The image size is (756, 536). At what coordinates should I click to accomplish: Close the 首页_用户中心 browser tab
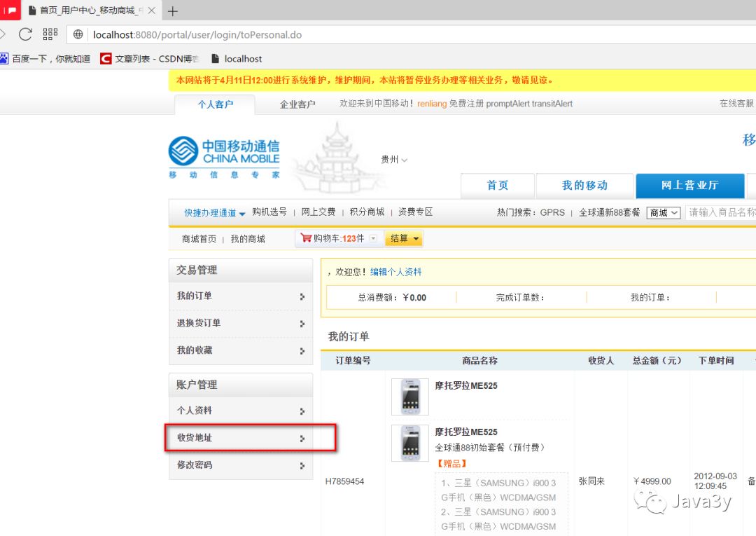click(x=151, y=11)
